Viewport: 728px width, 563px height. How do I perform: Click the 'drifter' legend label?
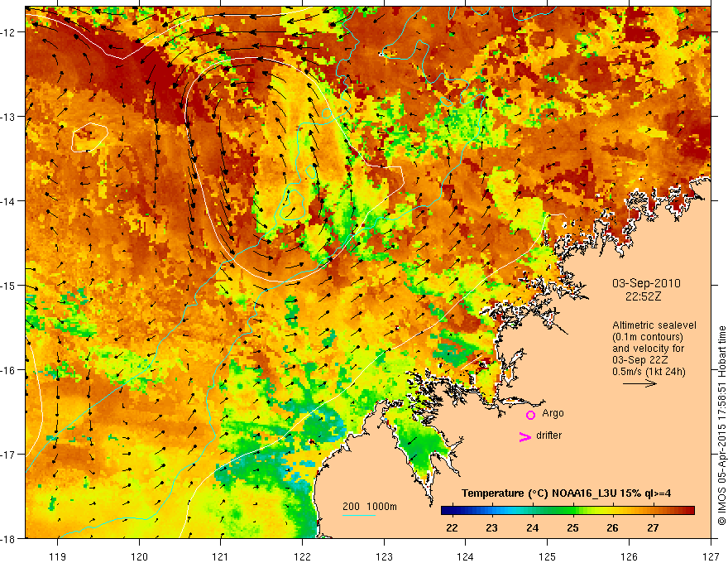click(548, 435)
